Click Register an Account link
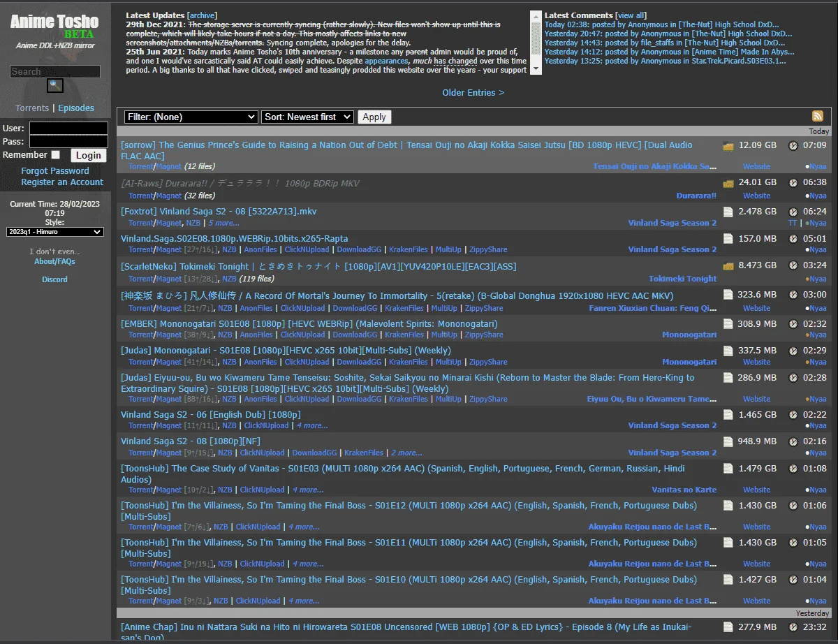838x644 pixels. click(x=62, y=182)
